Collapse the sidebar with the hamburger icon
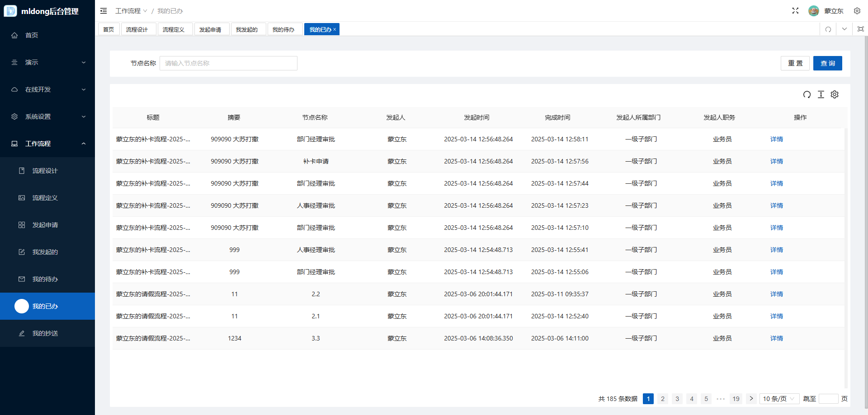 tap(104, 11)
